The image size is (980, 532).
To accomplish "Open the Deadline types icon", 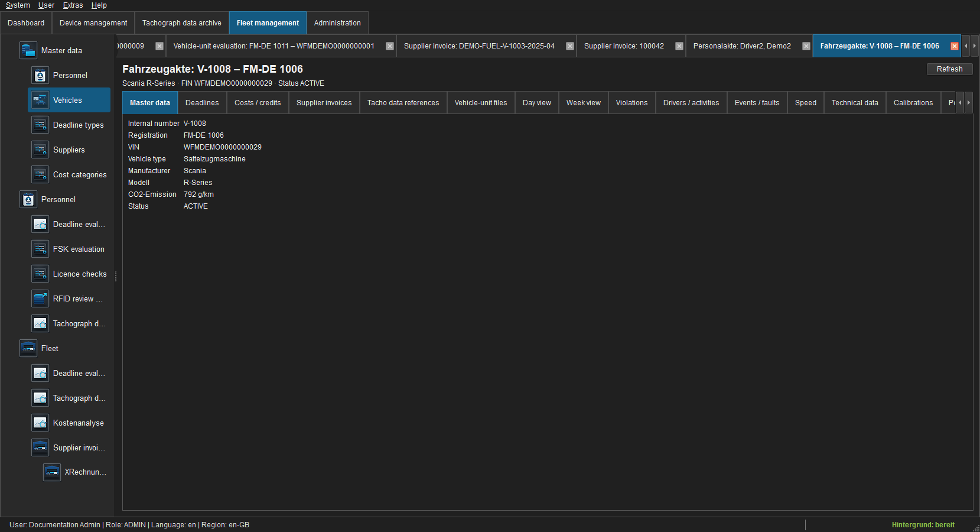I will tap(40, 125).
